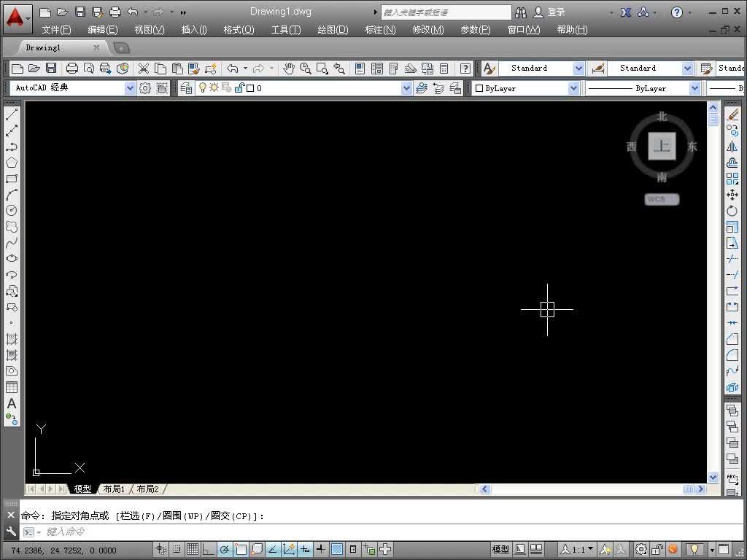Viewport: 747px width, 560px height.
Task: Open the text style Standard dropdown
Action: [578, 69]
